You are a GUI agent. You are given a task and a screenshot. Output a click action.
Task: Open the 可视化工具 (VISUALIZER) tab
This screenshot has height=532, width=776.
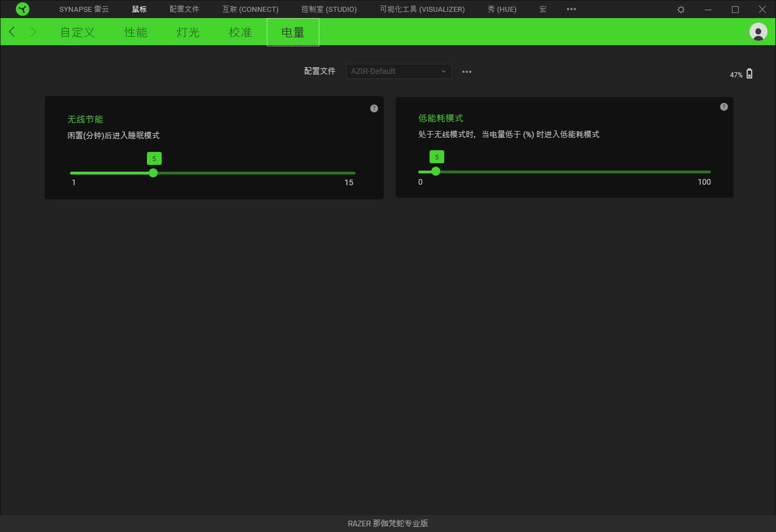(422, 9)
